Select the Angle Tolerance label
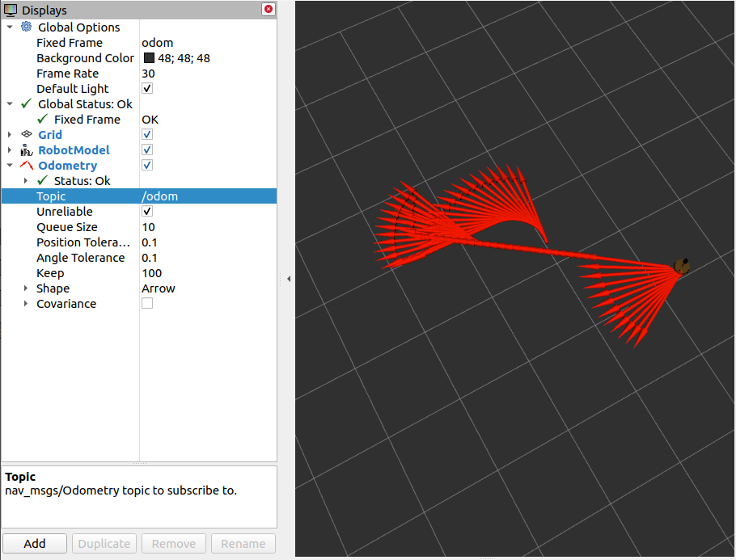 tap(80, 258)
